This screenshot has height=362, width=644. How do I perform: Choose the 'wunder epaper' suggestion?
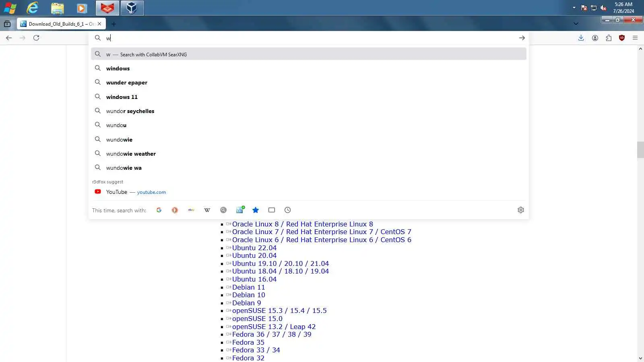coord(309,82)
